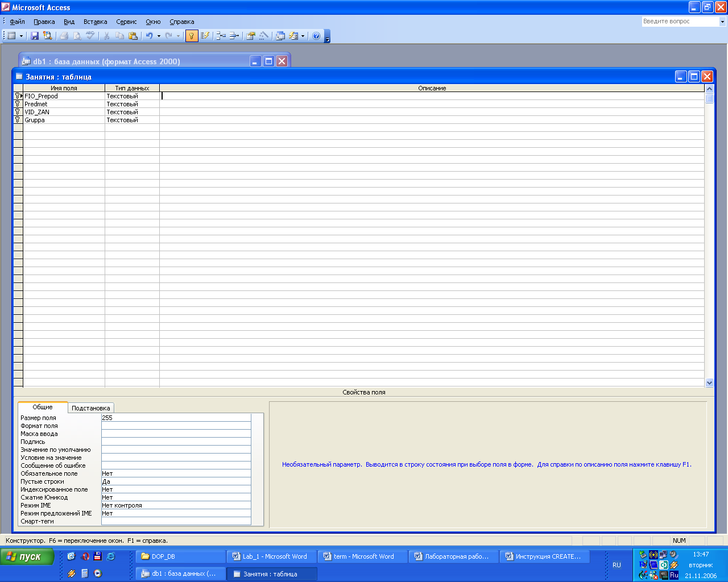This screenshot has height=582, width=728.
Task: Click the Пустые строки value 'Да'
Action: coord(176,481)
